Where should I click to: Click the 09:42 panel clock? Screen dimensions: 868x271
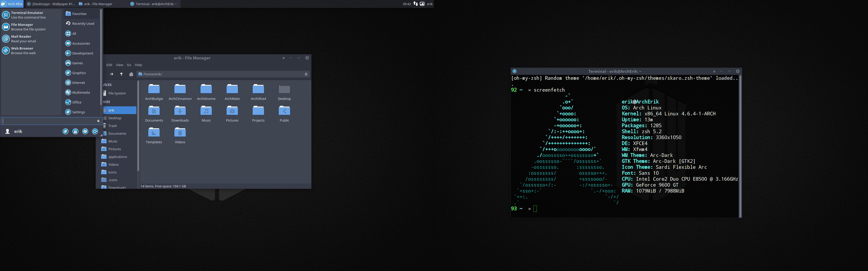[407, 4]
